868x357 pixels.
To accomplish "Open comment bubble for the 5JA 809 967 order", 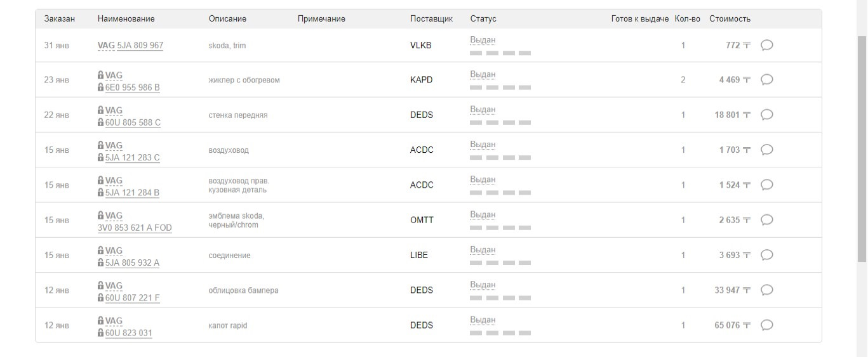I will (766, 45).
